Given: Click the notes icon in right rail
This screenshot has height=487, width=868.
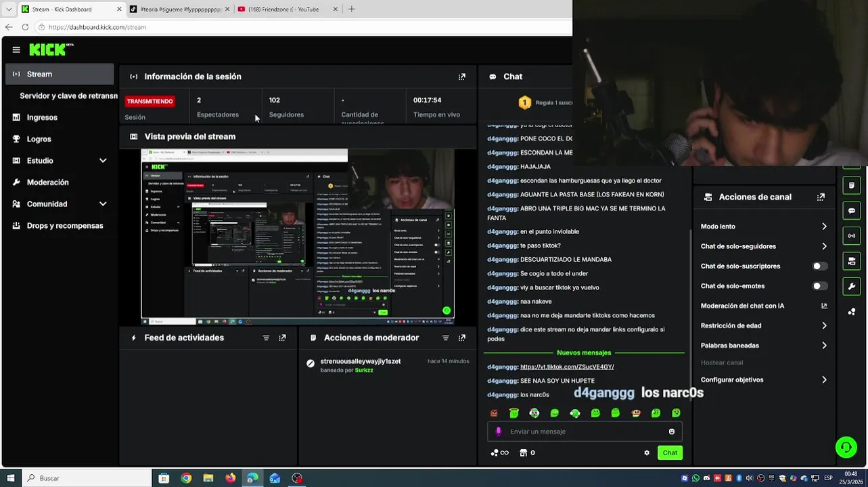Looking at the screenshot, I should tap(852, 185).
